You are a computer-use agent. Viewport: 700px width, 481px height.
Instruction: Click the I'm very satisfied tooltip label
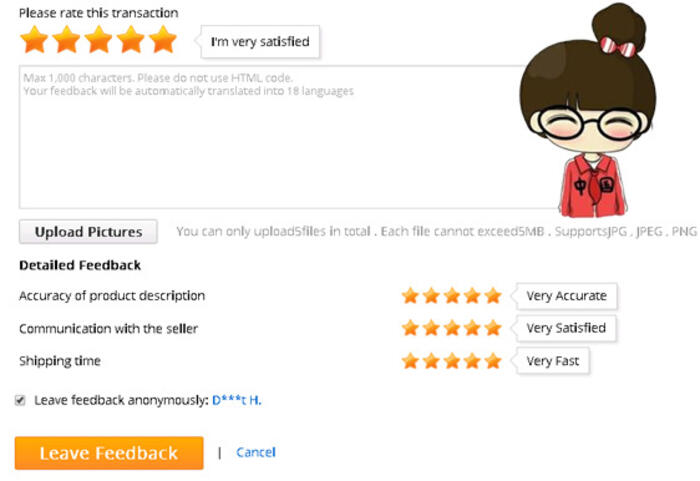[x=260, y=42]
